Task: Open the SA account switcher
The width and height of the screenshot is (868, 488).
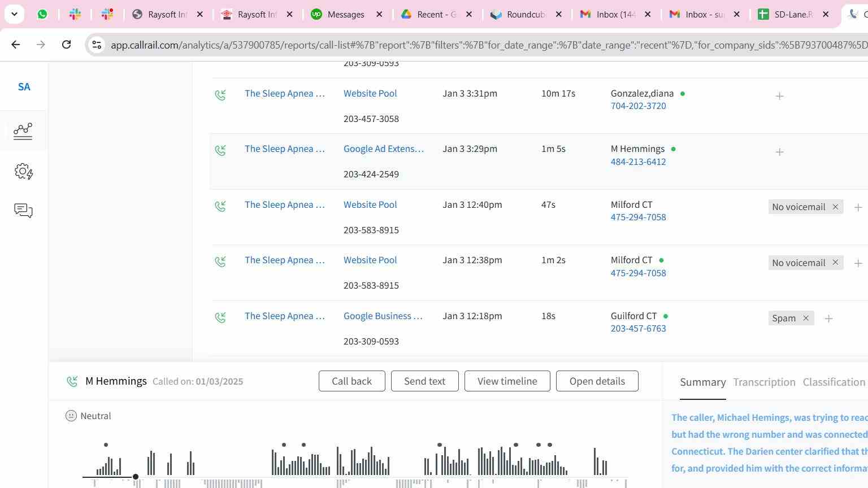Action: pyautogui.click(x=24, y=87)
